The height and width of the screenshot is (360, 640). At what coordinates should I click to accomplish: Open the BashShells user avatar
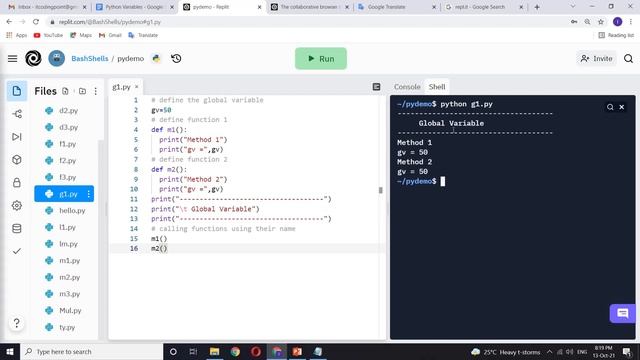point(56,58)
